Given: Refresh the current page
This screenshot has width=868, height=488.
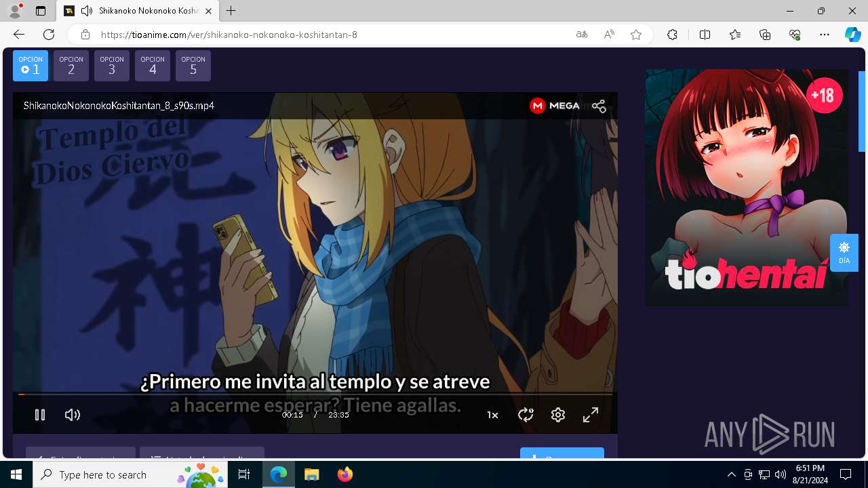Looking at the screenshot, I should (49, 35).
